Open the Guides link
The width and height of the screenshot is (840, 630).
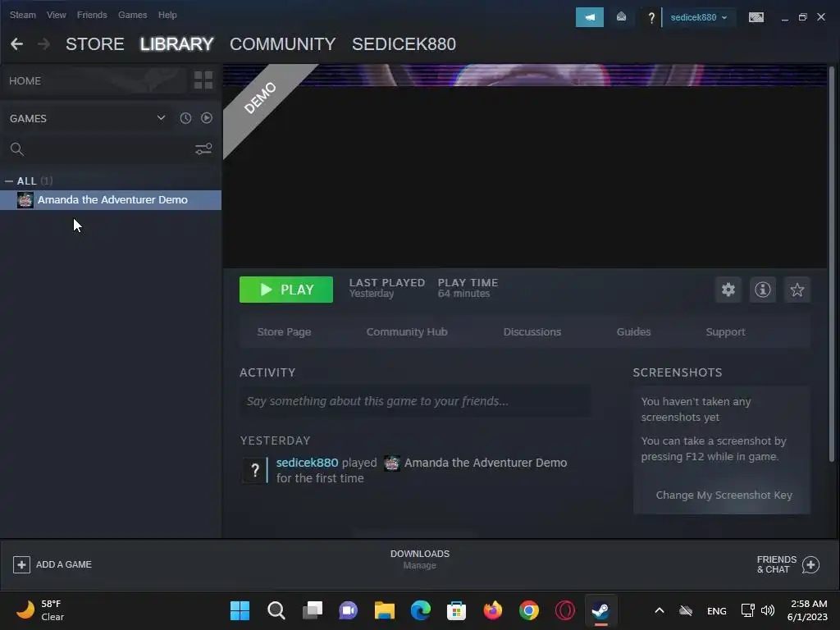tap(633, 332)
